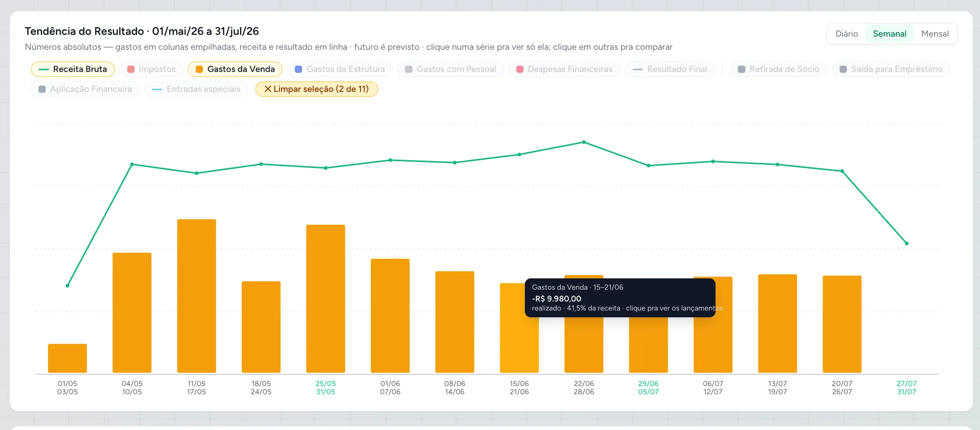Image resolution: width=980 pixels, height=430 pixels.
Task: Click the Receita Bruta peak point at 22/06
Action: [x=584, y=142]
